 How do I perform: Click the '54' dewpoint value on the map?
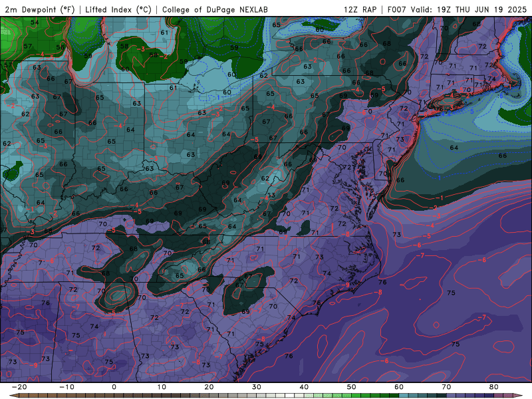35,23
